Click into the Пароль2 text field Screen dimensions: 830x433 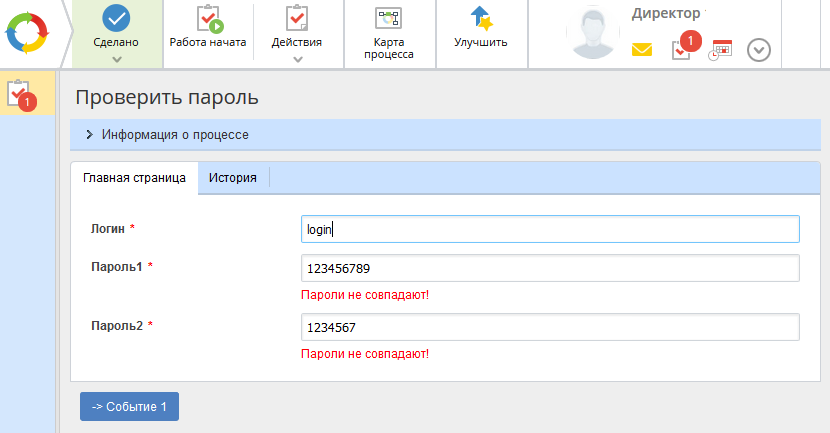click(x=550, y=328)
